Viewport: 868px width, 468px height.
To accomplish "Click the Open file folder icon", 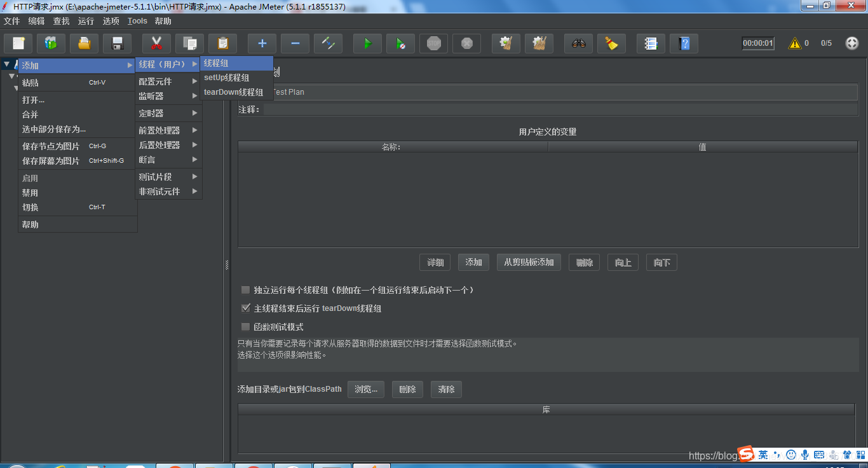I will (x=84, y=43).
